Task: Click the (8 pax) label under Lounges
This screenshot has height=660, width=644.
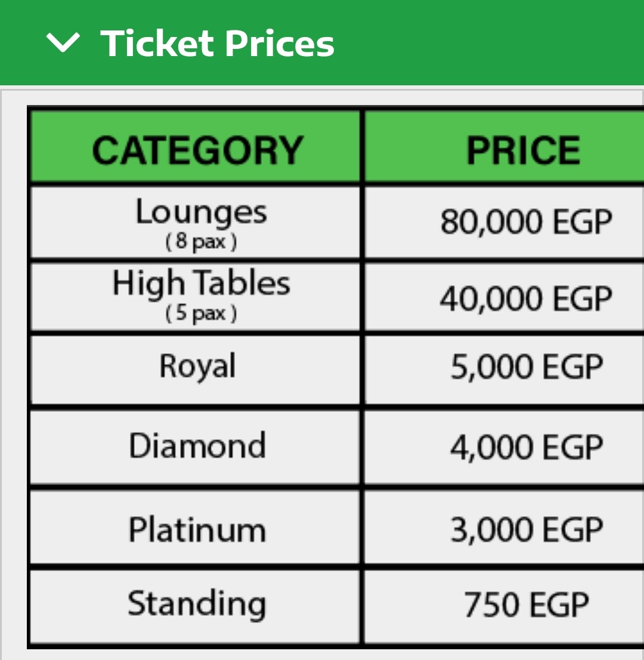Action: click(201, 243)
